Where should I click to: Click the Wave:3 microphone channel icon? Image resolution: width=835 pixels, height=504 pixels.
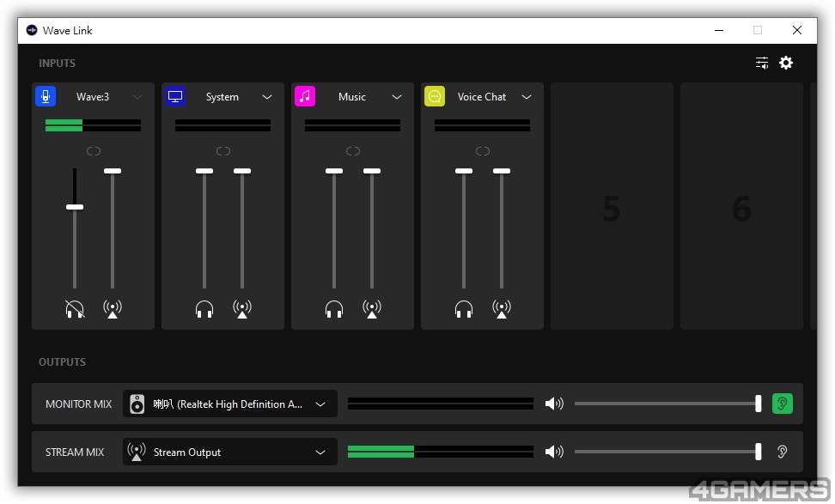[46, 96]
